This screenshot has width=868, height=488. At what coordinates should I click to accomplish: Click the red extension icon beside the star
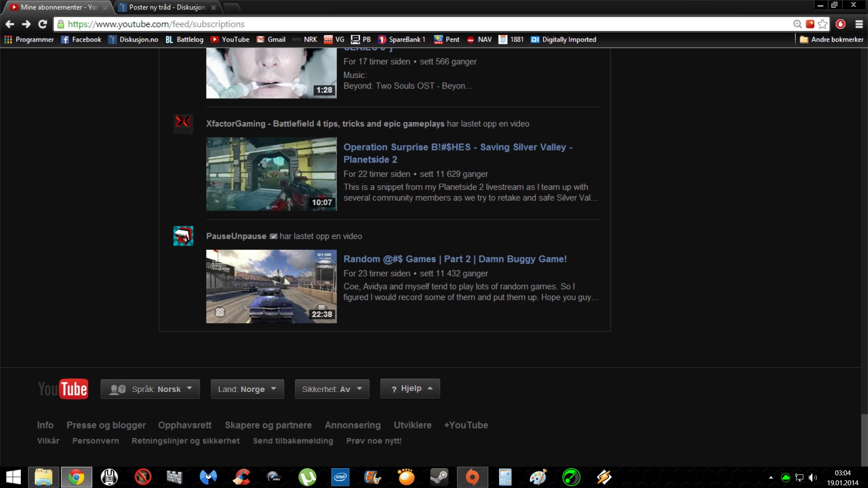pos(810,24)
